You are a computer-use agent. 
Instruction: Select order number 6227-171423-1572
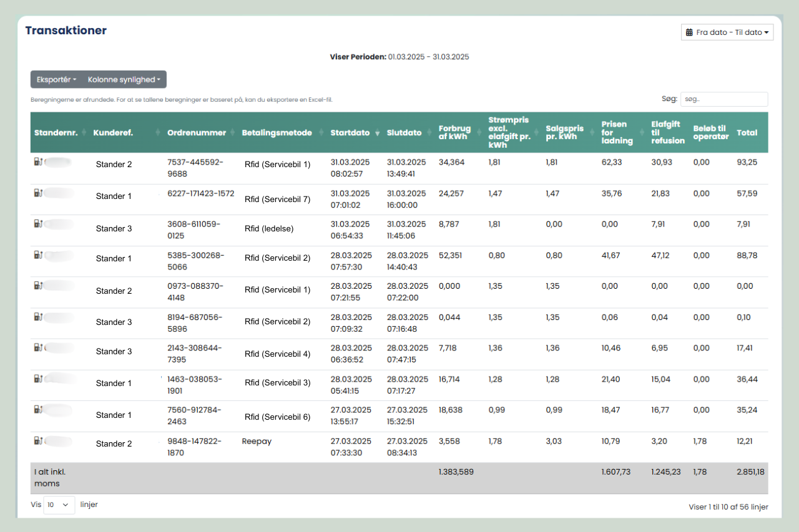201,194
